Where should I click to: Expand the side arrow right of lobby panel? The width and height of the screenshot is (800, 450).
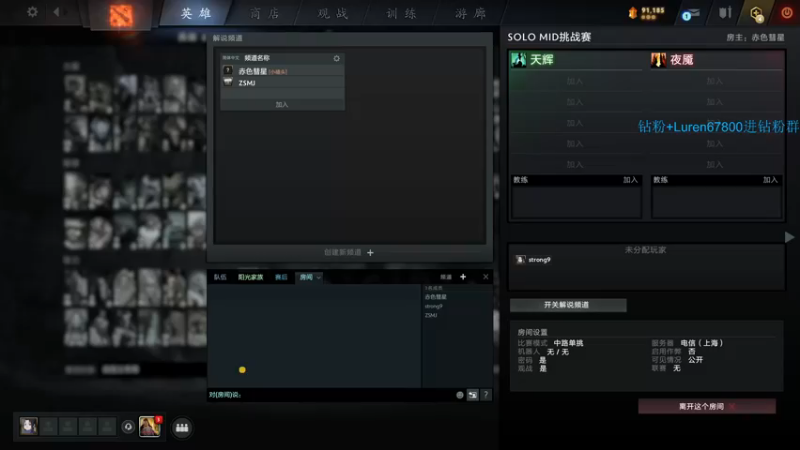click(x=789, y=237)
